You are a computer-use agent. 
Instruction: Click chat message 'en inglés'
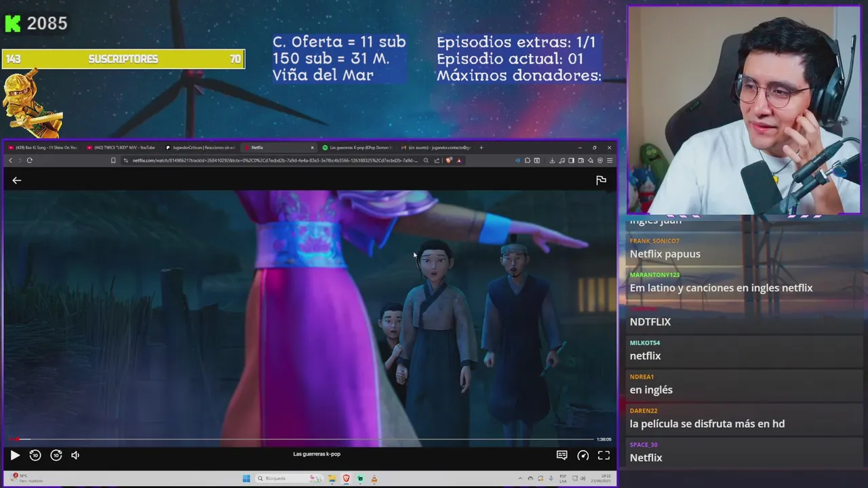click(651, 390)
